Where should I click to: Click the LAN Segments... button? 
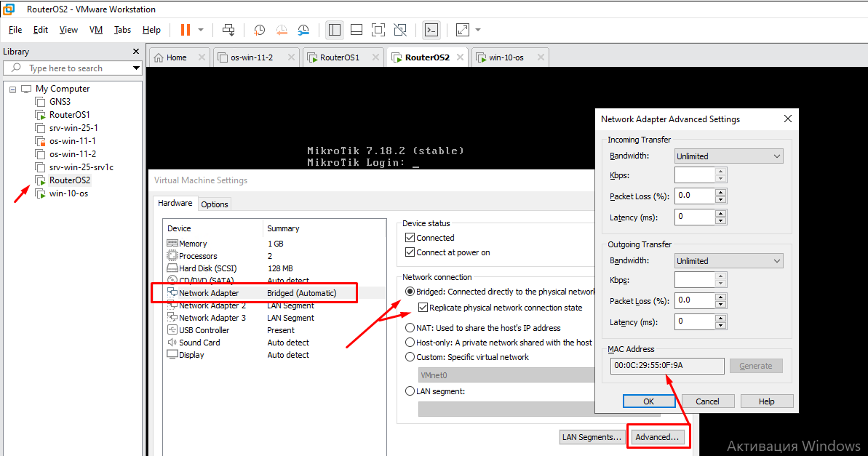[592, 437]
